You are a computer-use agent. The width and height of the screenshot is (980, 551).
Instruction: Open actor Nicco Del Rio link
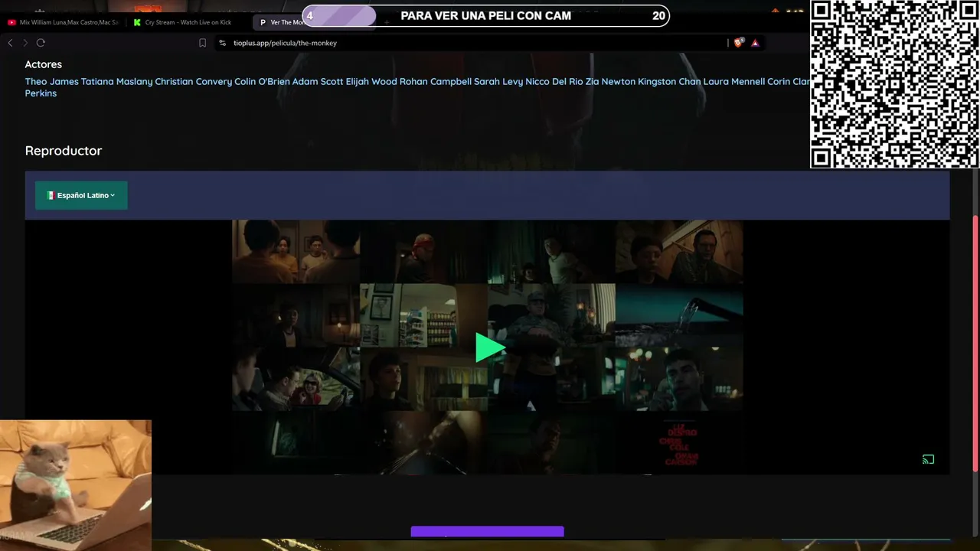(x=554, y=81)
